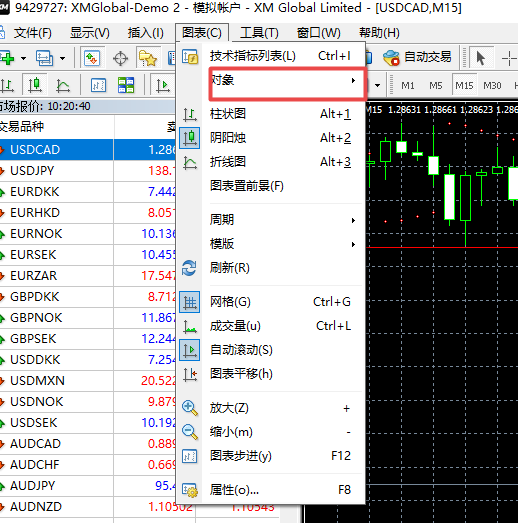Select USDMXN symbol row

87,381
